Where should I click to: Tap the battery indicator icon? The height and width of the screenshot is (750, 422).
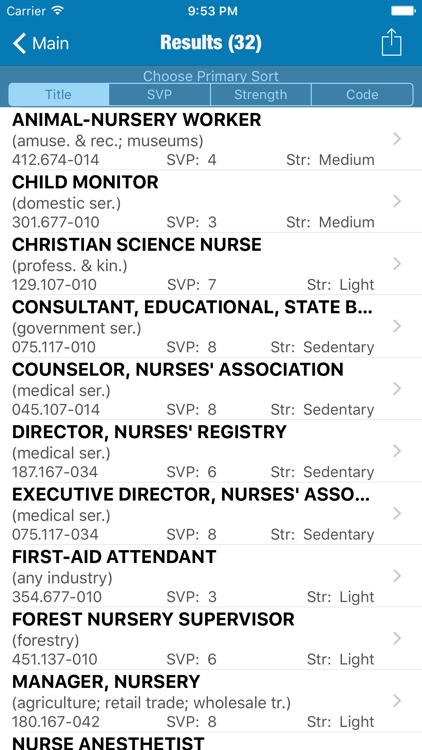[403, 11]
